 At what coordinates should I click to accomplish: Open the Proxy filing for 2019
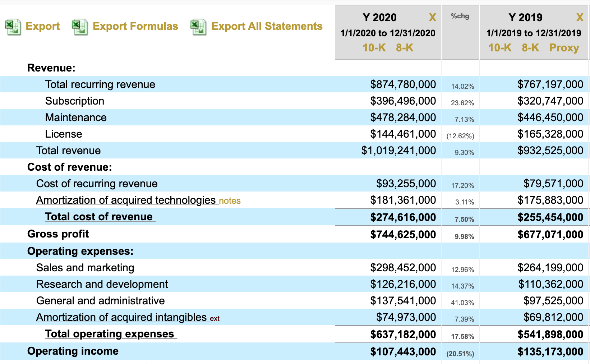564,48
